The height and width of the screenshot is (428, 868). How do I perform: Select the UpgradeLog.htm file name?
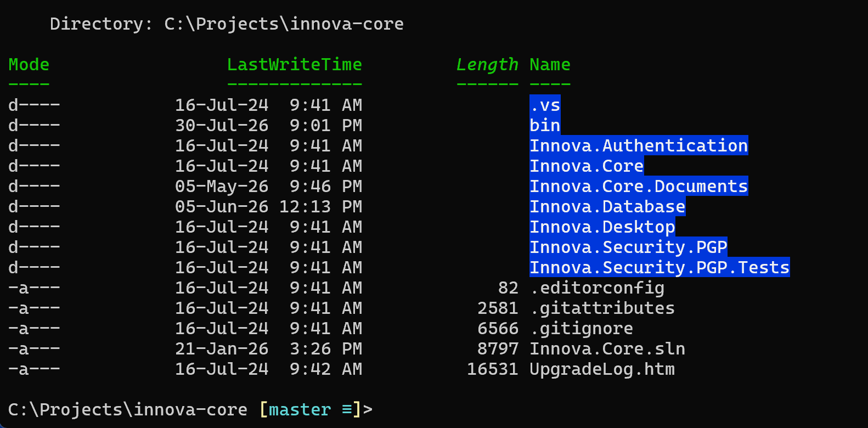point(602,369)
